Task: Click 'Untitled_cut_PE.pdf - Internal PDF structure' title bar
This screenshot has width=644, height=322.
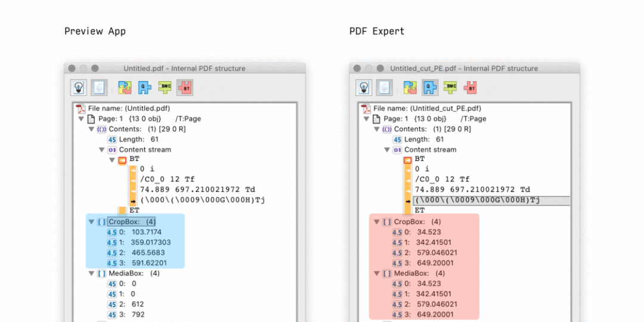Action: (x=464, y=69)
